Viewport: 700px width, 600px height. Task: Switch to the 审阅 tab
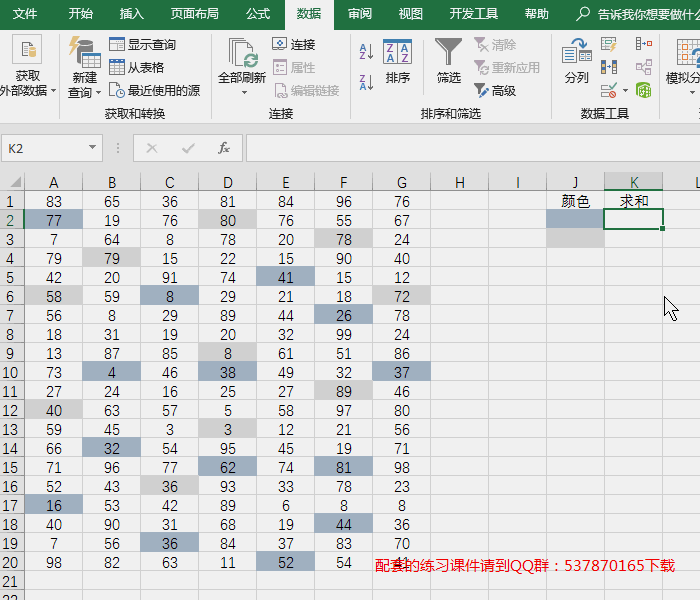(359, 14)
